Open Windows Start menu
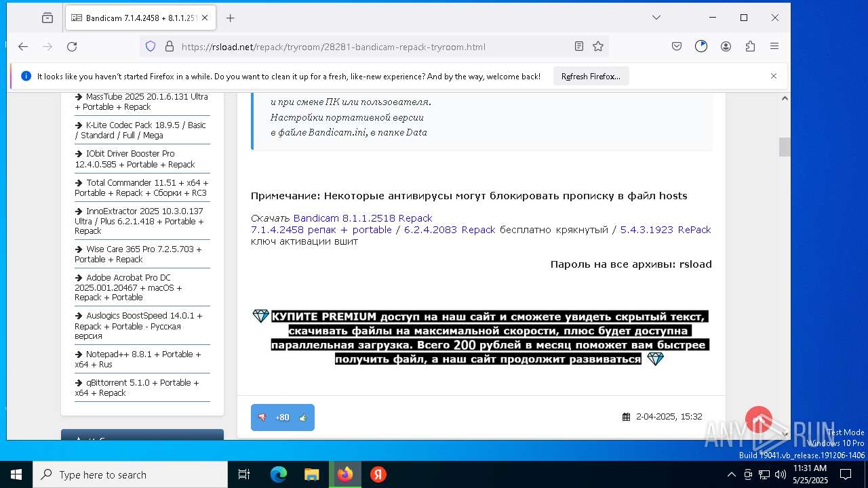Image resolution: width=868 pixels, height=488 pixels. click(16, 474)
